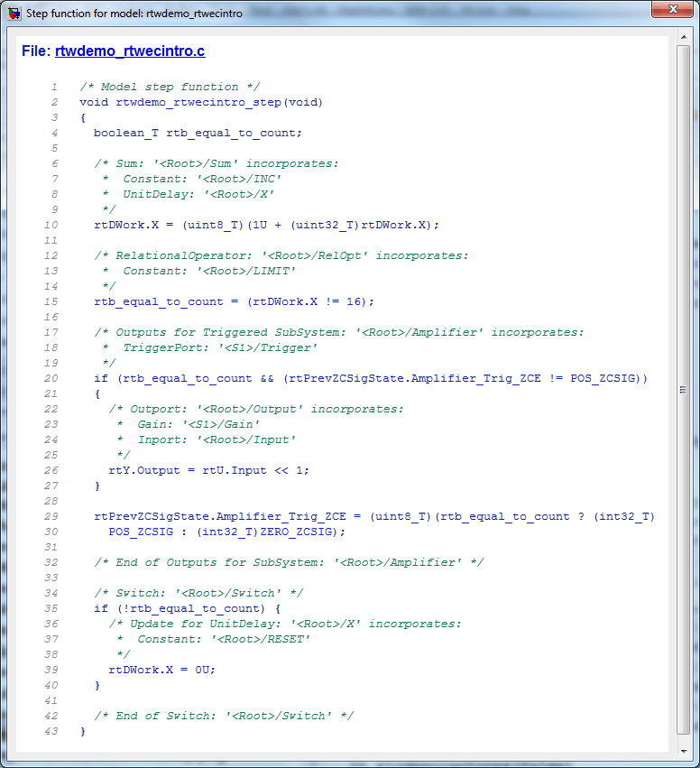Click the Constant '<Root>/RESET' comment line
This screenshot has width=700, height=768.
pyautogui.click(x=214, y=639)
